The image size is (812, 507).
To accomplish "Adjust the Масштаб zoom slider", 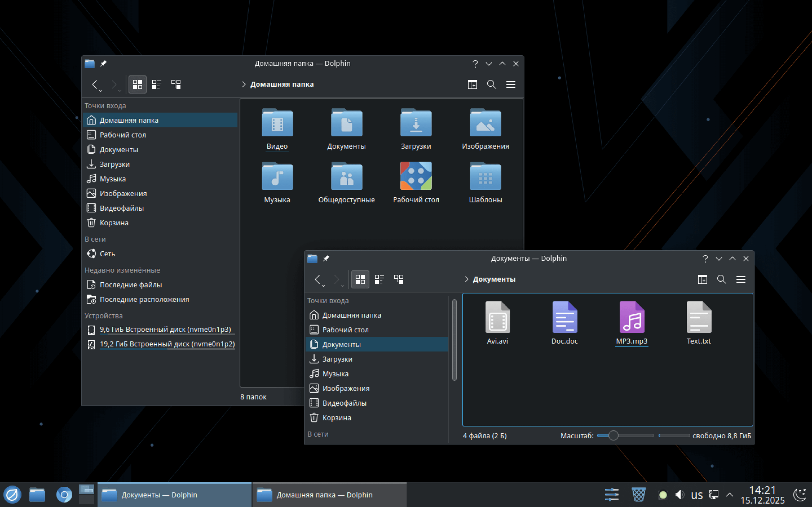I will pos(613,436).
